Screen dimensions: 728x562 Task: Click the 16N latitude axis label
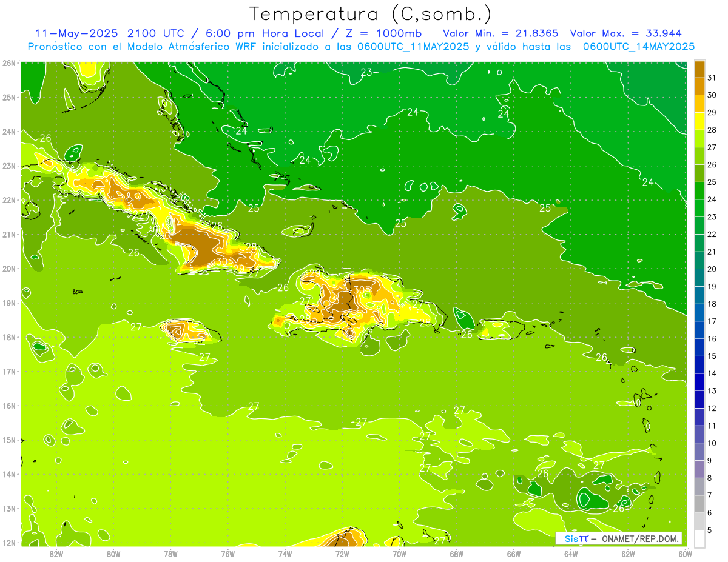point(9,406)
